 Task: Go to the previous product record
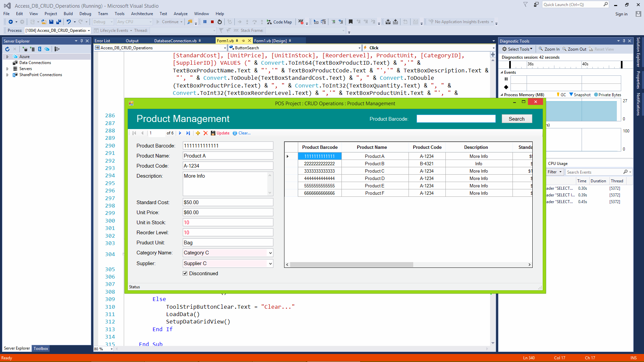(x=142, y=133)
